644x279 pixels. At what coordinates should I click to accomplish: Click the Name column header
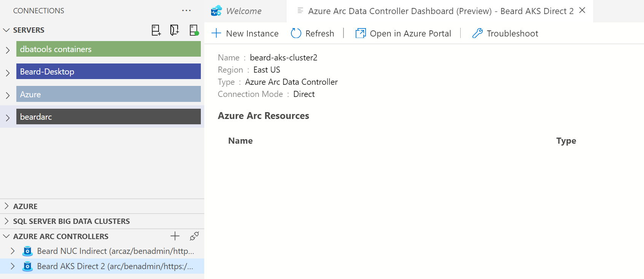click(x=240, y=141)
